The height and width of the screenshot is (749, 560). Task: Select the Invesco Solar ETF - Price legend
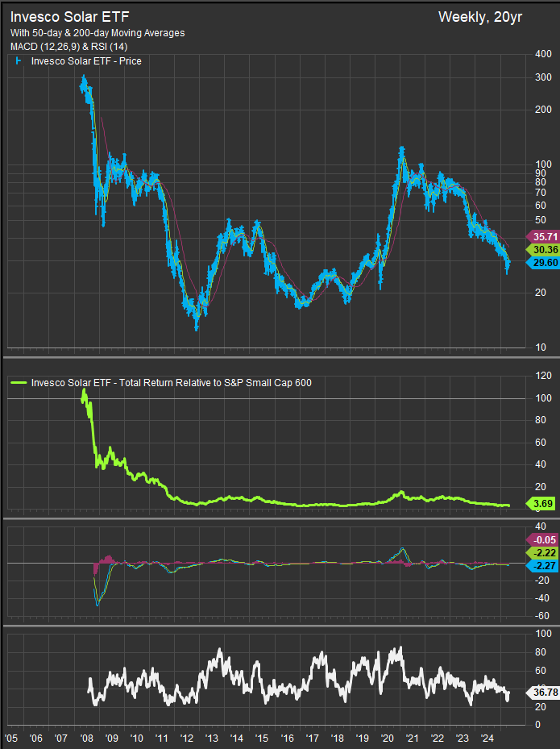pyautogui.click(x=86, y=61)
